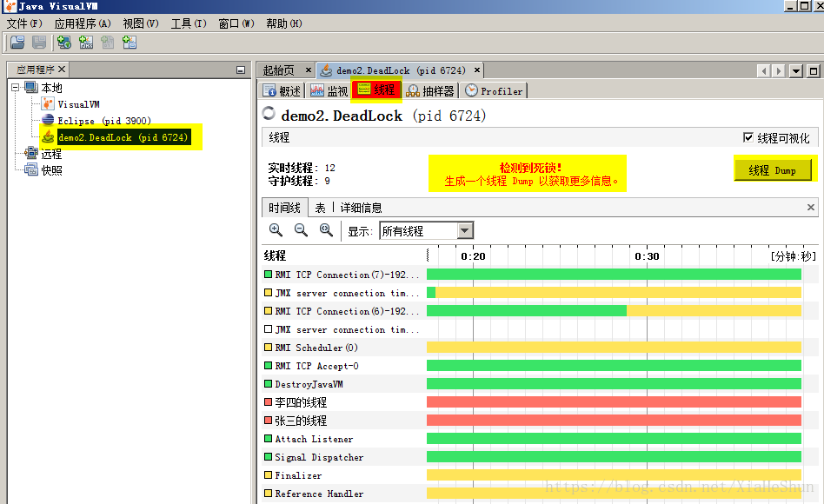Open the 工具 menu
This screenshot has height=504, width=824.
click(189, 23)
